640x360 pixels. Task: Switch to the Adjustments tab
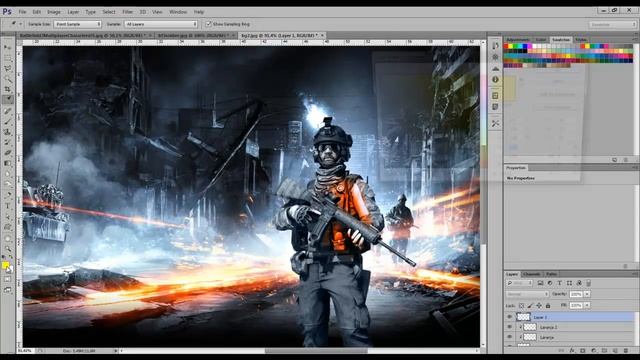pos(518,40)
